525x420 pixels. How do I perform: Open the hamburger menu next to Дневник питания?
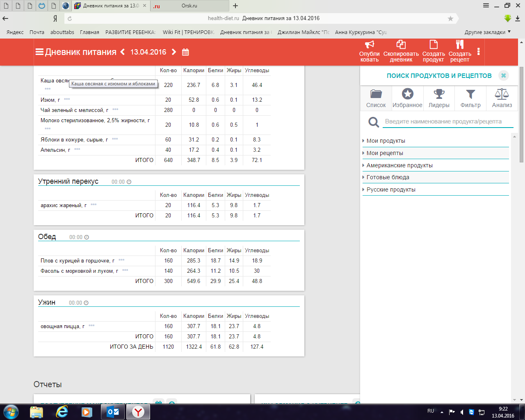pyautogui.click(x=39, y=52)
